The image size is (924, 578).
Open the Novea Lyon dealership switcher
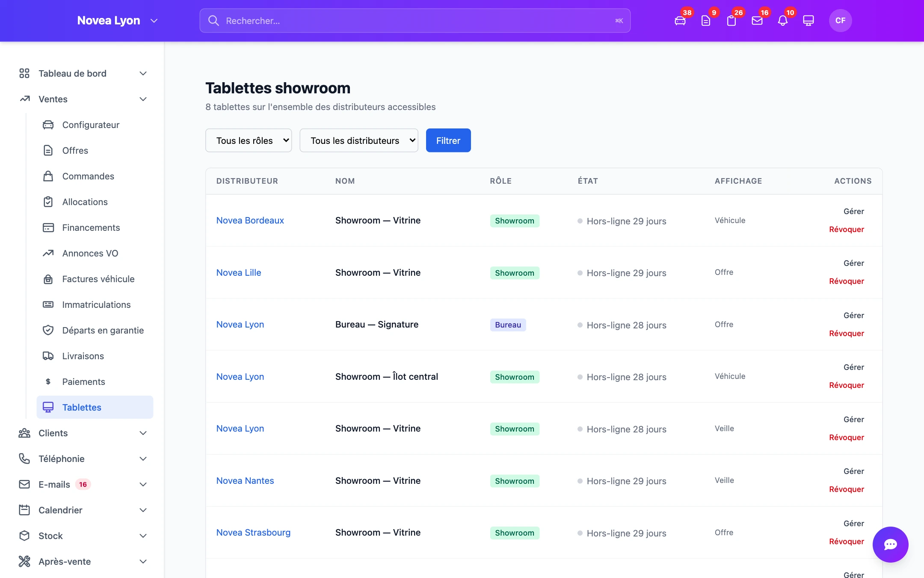(118, 21)
